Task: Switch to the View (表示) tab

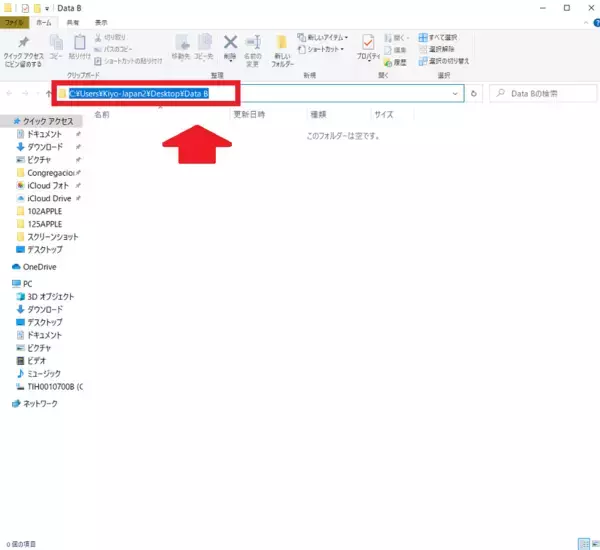Action: [101, 21]
